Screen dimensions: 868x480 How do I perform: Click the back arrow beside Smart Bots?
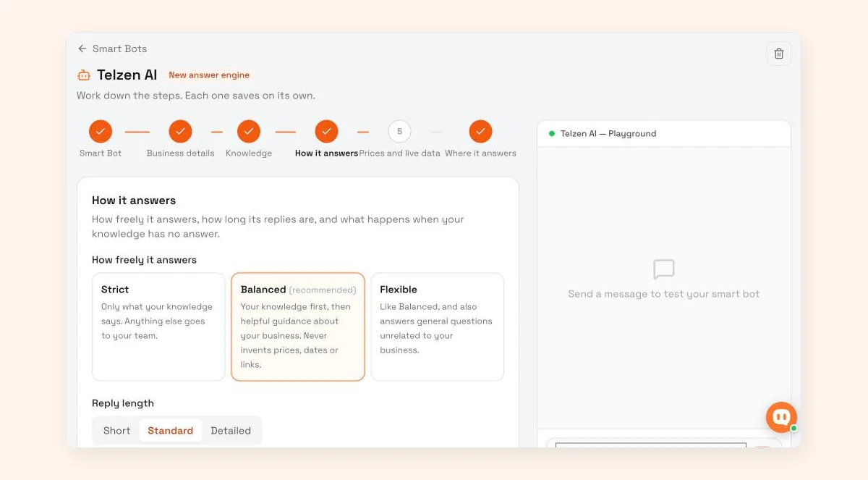point(82,49)
